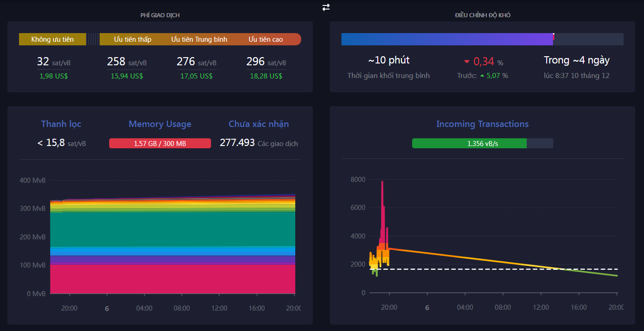Select the Ưu tiên cao fee segment

coord(266,39)
